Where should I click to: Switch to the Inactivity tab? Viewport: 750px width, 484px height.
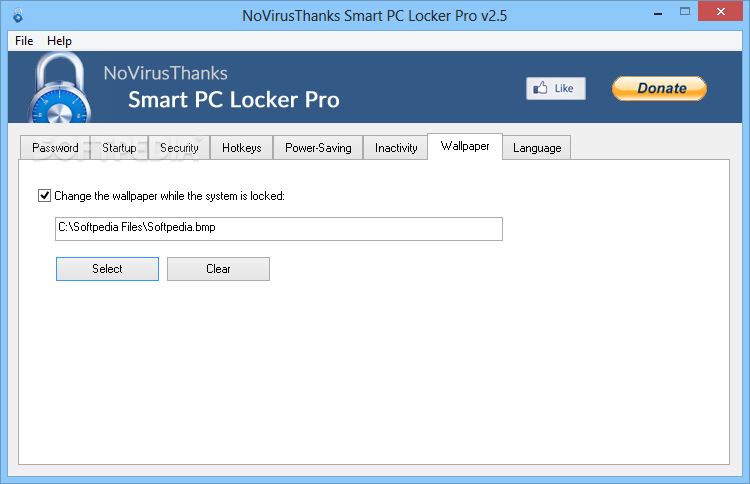click(396, 148)
